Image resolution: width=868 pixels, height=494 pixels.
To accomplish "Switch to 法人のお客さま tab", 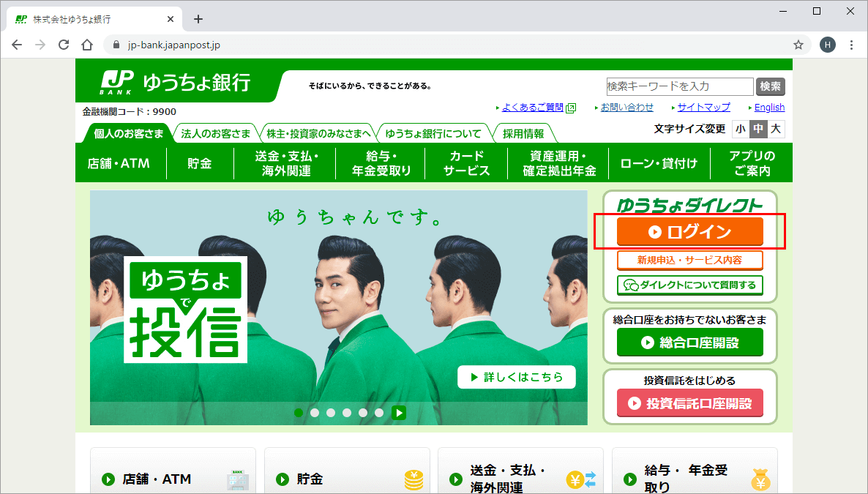I will click(215, 133).
